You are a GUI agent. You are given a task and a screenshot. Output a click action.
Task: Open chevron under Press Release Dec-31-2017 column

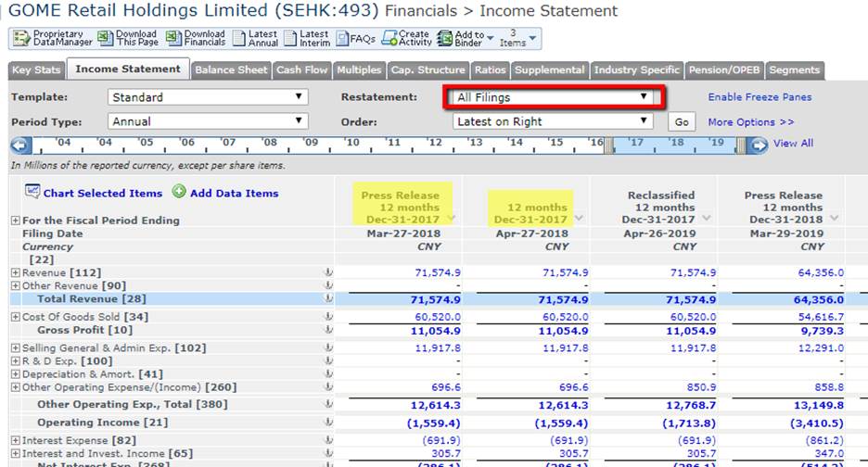pos(452,218)
